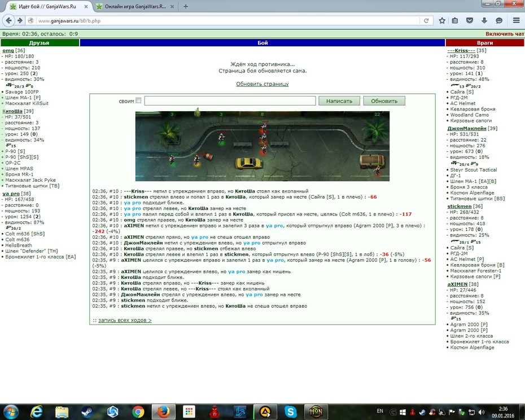Open a new tab with plus button
The height and width of the screenshot is (420, 525).
click(x=186, y=6)
